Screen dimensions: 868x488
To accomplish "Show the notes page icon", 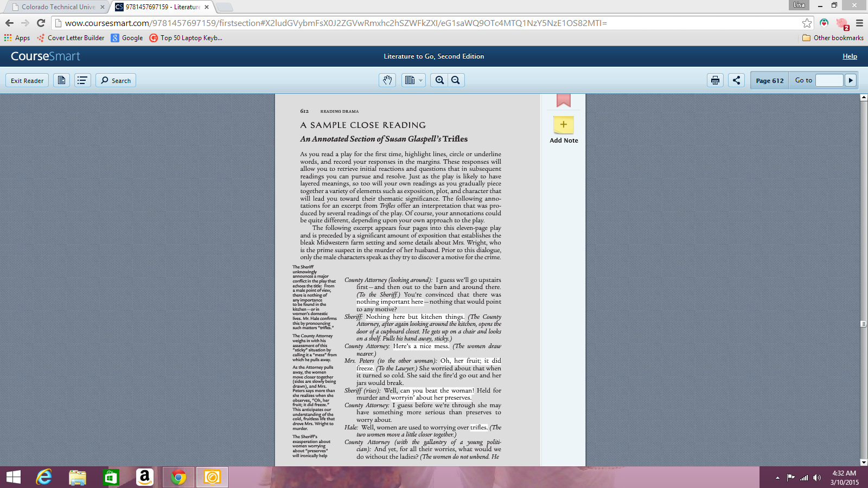I will (61, 80).
